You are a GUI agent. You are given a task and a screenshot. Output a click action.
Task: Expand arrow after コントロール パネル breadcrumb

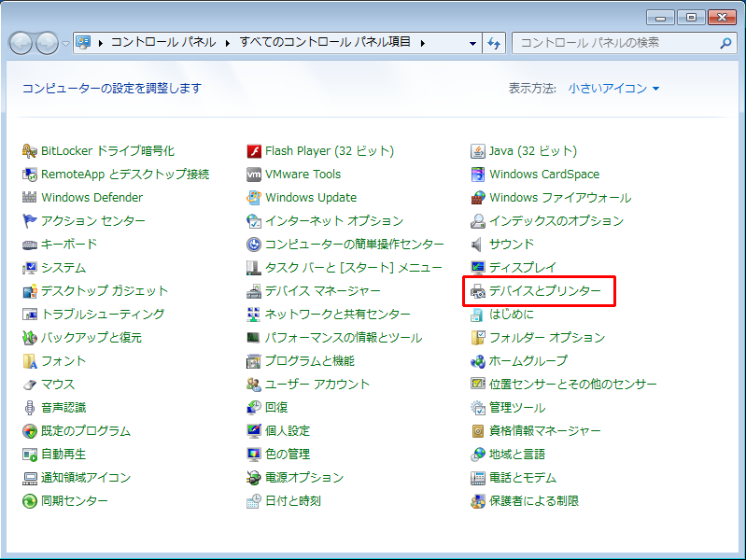point(228,43)
